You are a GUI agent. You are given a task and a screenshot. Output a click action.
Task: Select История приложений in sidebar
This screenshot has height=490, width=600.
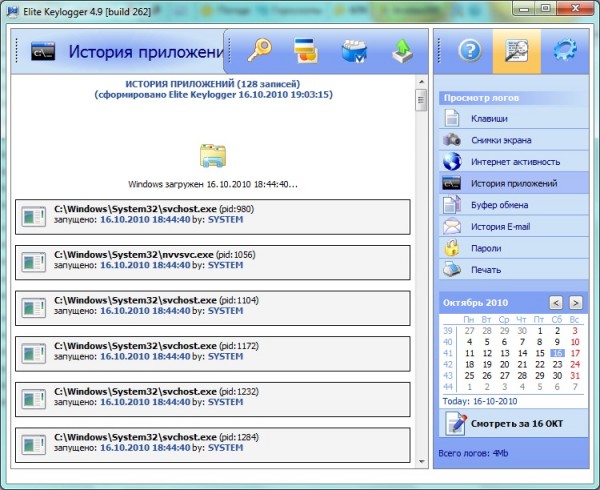pos(514,183)
